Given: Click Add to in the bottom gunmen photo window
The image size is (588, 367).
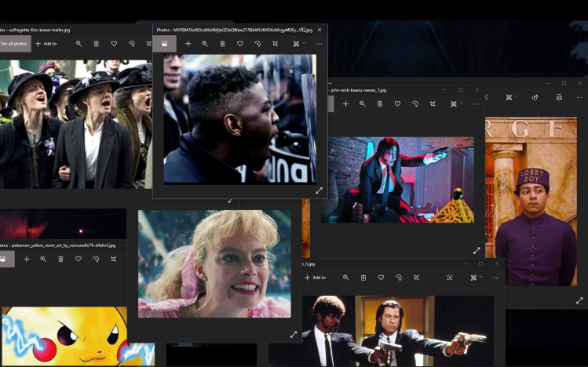Looking at the screenshot, I should (x=315, y=278).
